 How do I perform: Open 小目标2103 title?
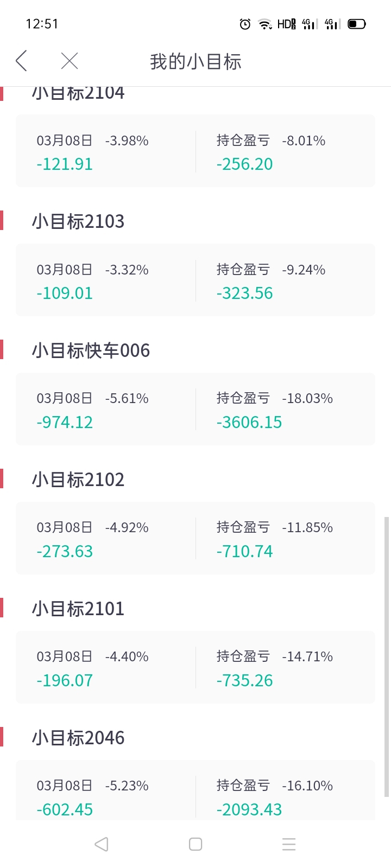point(78,221)
